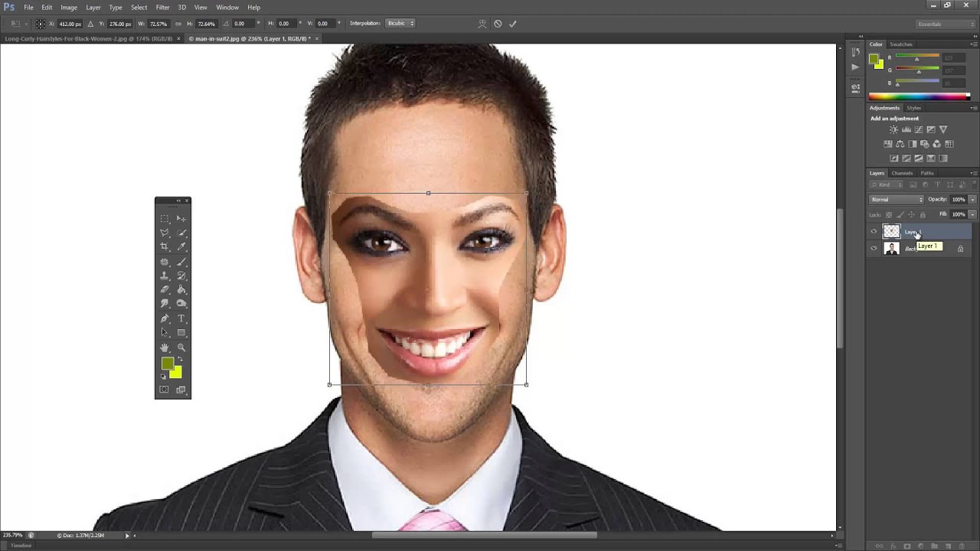980x551 pixels.
Task: Switch between free transform and warp
Action: [x=482, y=24]
